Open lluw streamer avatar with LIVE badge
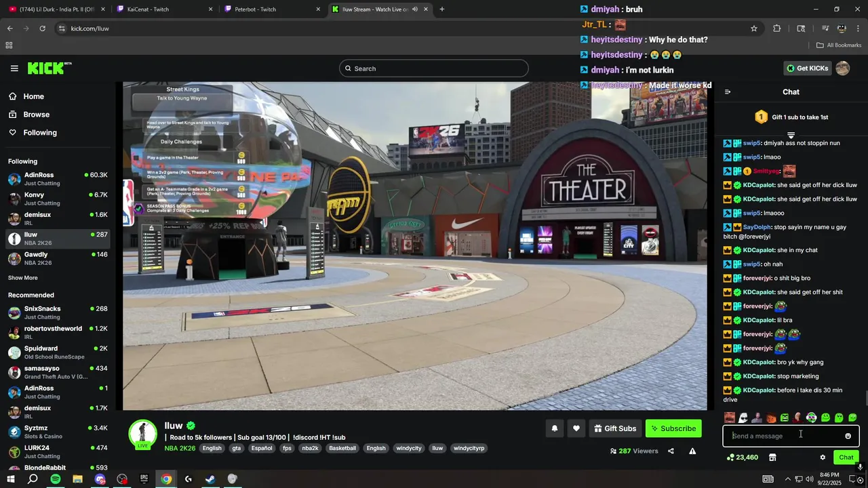Image resolution: width=868 pixels, height=488 pixels. click(x=142, y=435)
